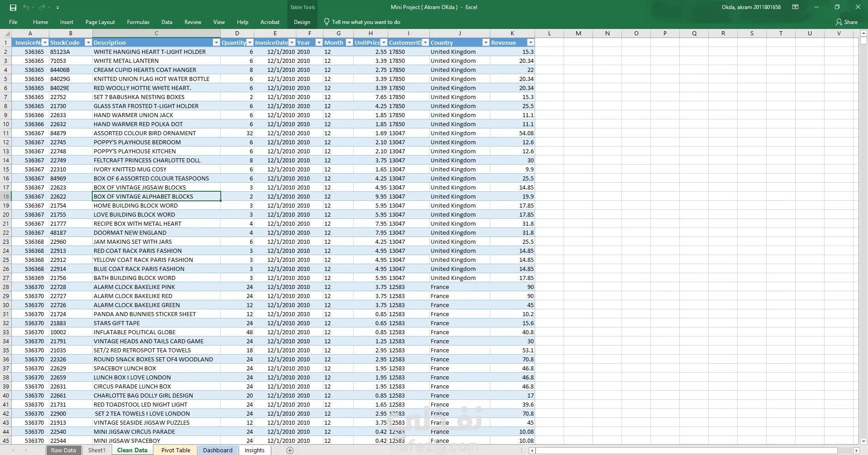Select revenue cell 54.08
868x455 pixels.
(512, 133)
